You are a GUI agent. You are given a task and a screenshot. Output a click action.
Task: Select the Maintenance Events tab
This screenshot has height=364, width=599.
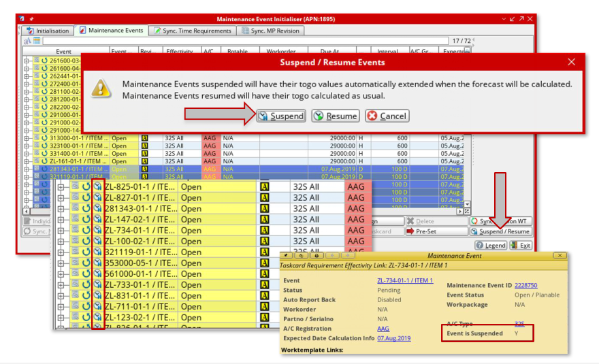tap(111, 30)
